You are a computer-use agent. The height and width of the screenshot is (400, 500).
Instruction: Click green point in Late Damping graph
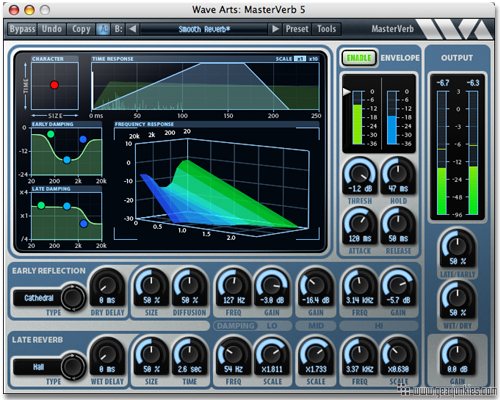point(41,205)
